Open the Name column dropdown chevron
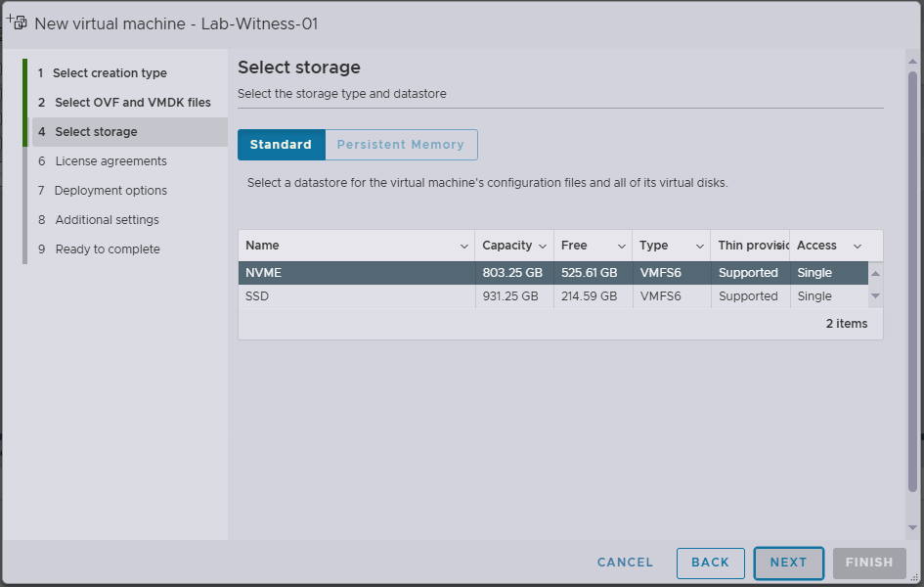924x587 pixels. tap(463, 247)
